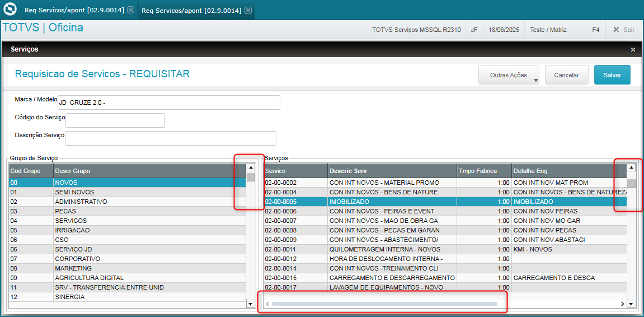Click the Tmpo Fabrica column header
644x317 pixels.
coord(484,171)
